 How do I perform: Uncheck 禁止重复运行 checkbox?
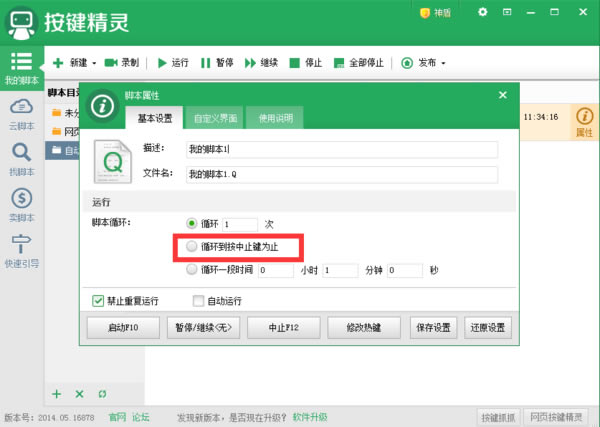98,299
